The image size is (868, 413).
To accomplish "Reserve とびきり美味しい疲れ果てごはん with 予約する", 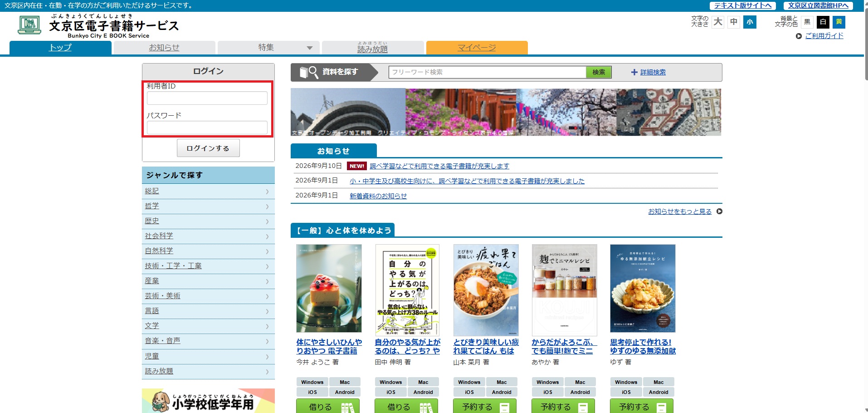I will click(485, 407).
